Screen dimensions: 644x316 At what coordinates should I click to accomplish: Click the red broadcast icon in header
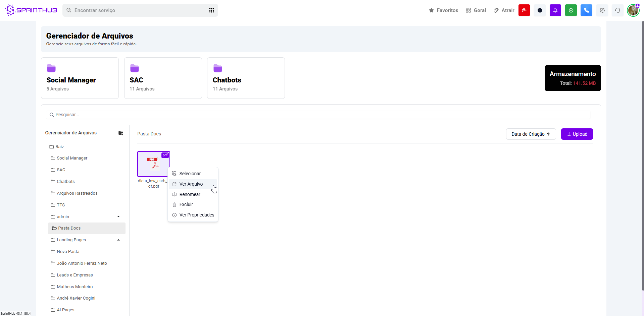coord(524,10)
